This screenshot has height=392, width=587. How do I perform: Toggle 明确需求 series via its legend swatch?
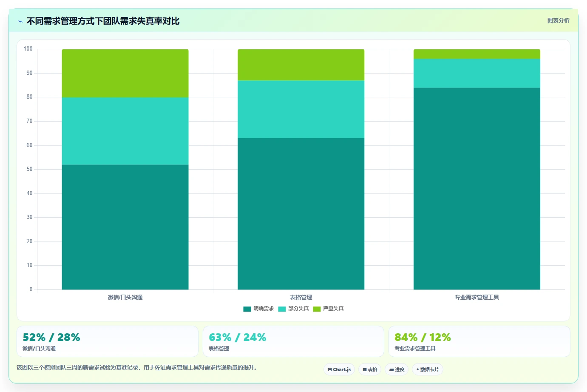point(247,309)
